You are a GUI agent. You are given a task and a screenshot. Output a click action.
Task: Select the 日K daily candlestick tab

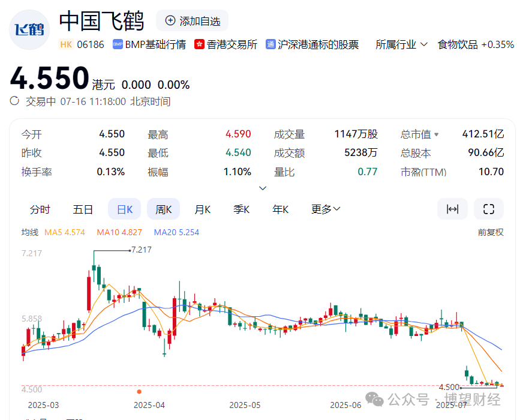(x=125, y=209)
